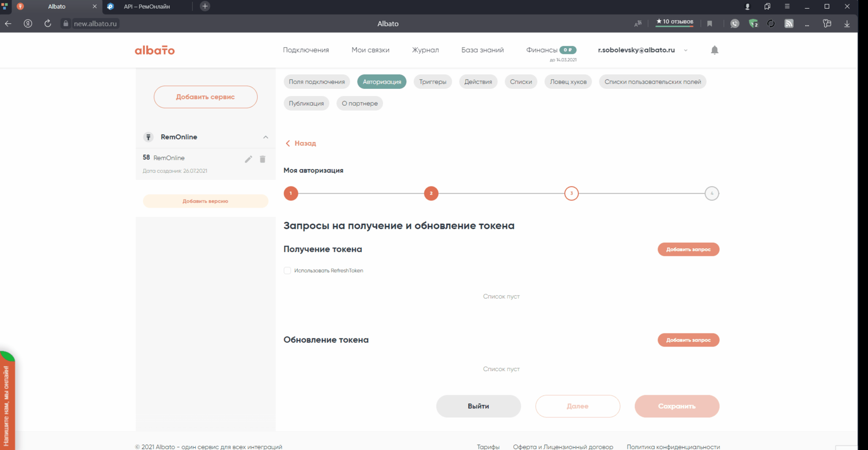Click the Добавить сервис button
This screenshot has height=450, width=868.
(x=205, y=97)
